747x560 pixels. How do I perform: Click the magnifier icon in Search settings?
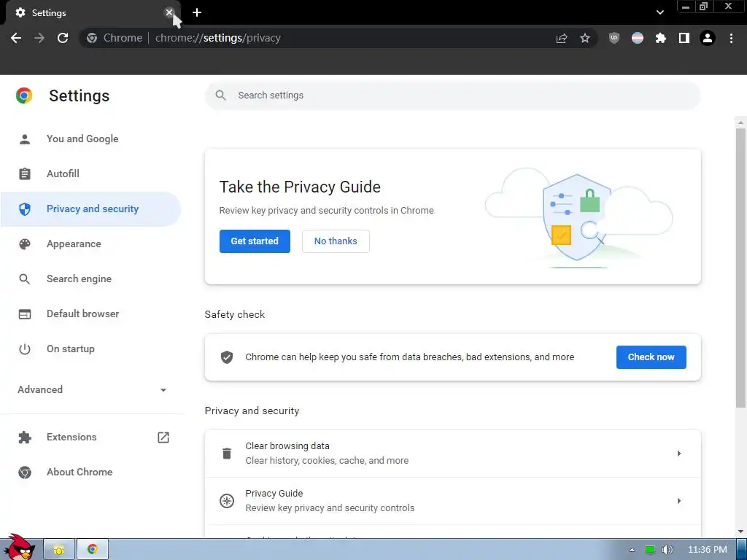(x=220, y=96)
